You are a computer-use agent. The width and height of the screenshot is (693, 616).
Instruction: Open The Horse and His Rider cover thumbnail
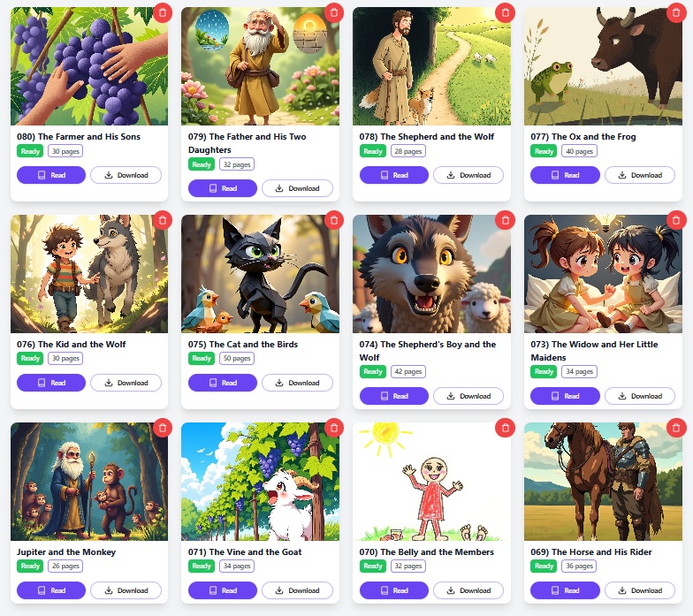point(603,482)
